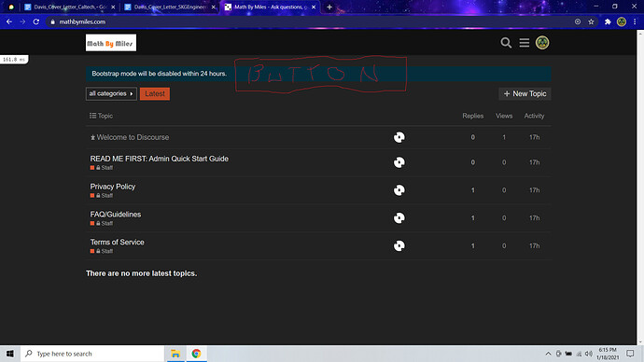Screen dimensions: 644x362
Task: Open the Welcome to Discourse topic
Action: (x=133, y=137)
